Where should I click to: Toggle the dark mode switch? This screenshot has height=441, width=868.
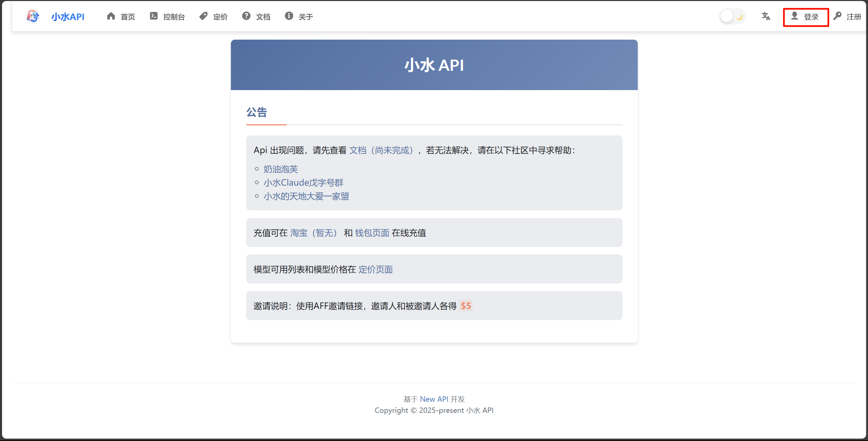click(732, 16)
